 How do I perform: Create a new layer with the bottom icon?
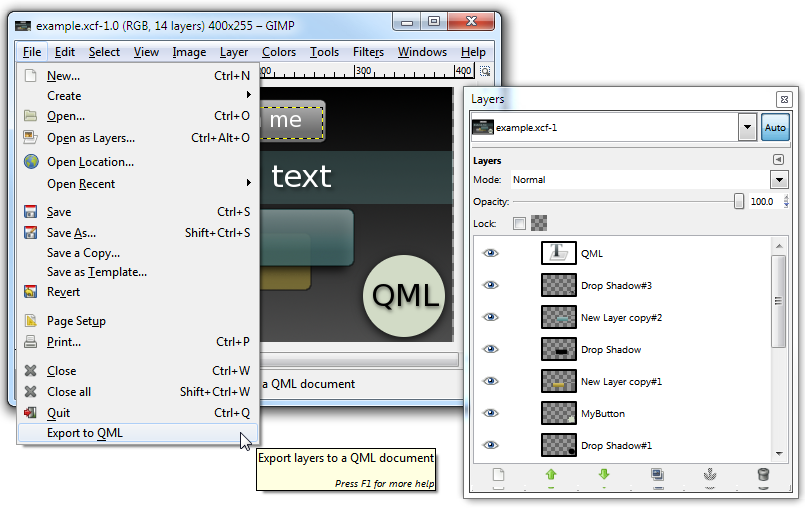click(x=499, y=475)
